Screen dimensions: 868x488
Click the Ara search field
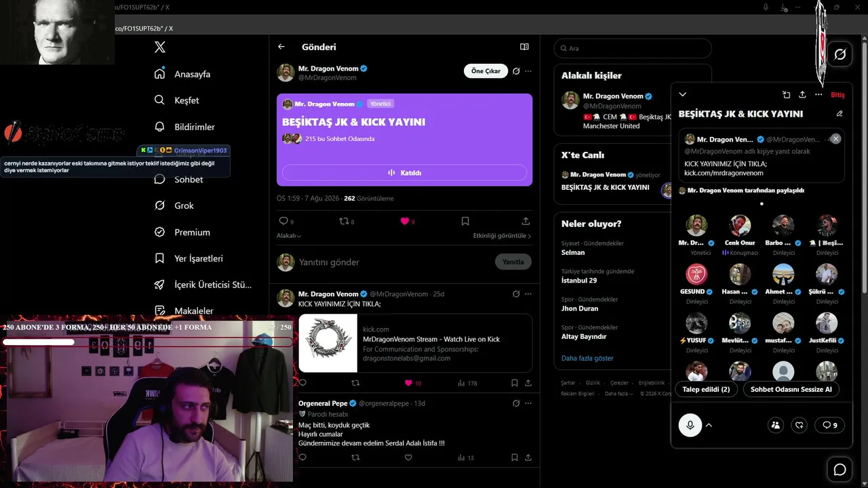633,48
